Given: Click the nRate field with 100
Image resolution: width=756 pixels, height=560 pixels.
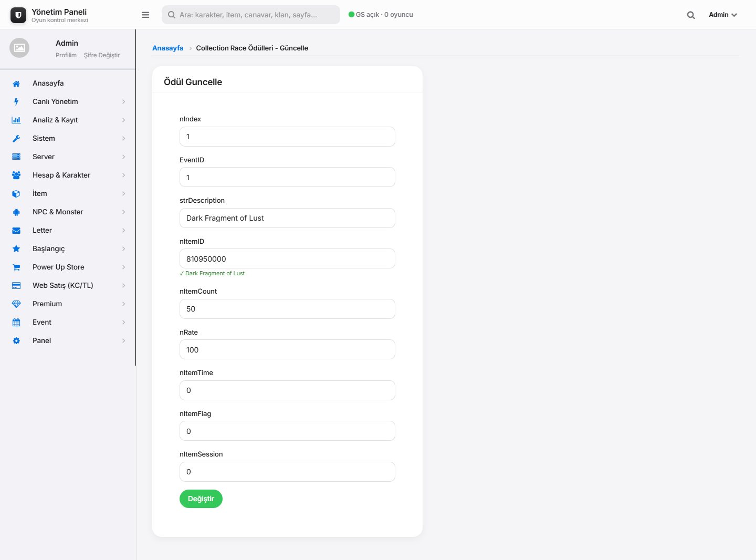Looking at the screenshot, I should [287, 350].
